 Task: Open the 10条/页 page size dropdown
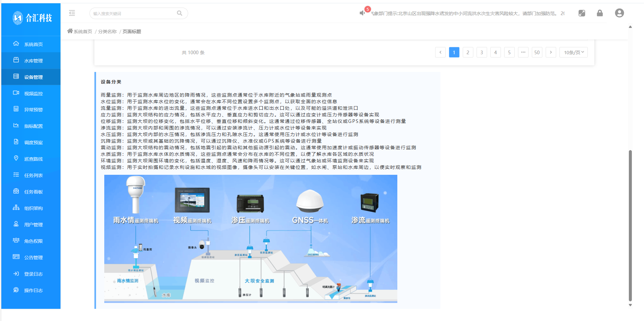[x=573, y=52]
